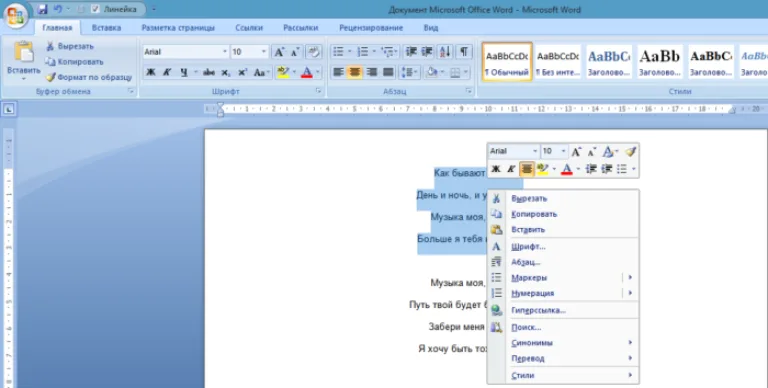768x388 pixels.
Task: Open Гиперссылка... from the context menu
Action: tap(563, 310)
